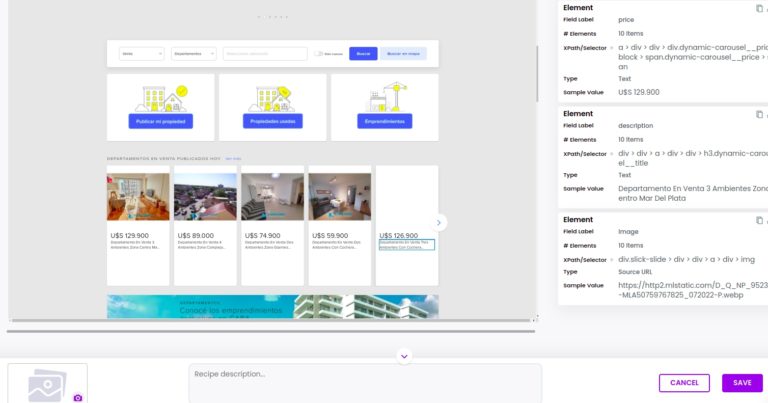The height and width of the screenshot is (403, 768).
Task: Click the preview pane vertical scrollbar
Action: [x=537, y=73]
